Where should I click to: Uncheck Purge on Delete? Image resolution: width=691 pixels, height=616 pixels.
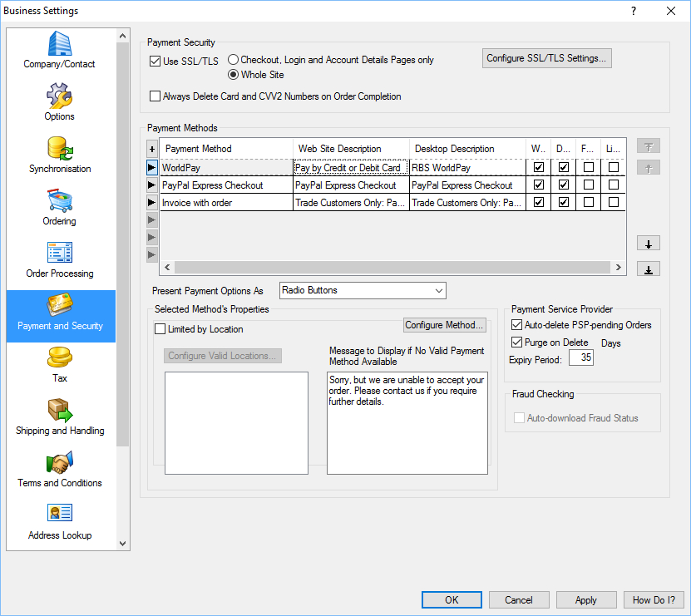point(517,342)
